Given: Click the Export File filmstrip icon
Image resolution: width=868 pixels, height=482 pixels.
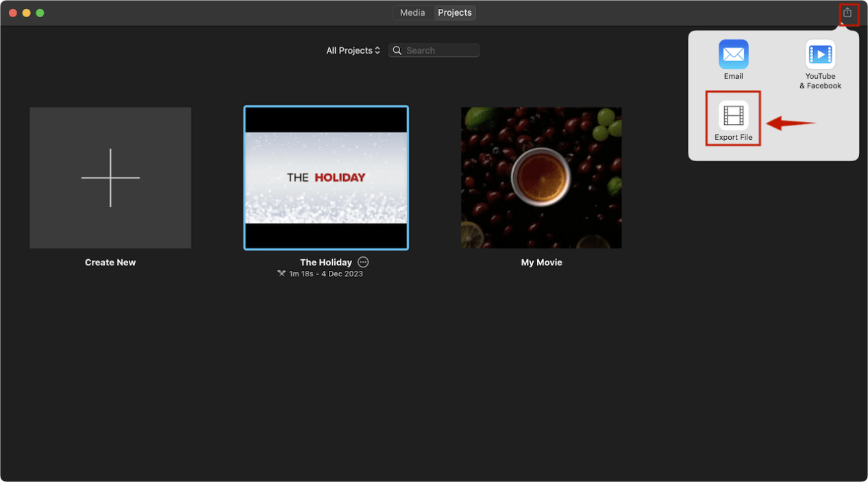Looking at the screenshot, I should 733,116.
